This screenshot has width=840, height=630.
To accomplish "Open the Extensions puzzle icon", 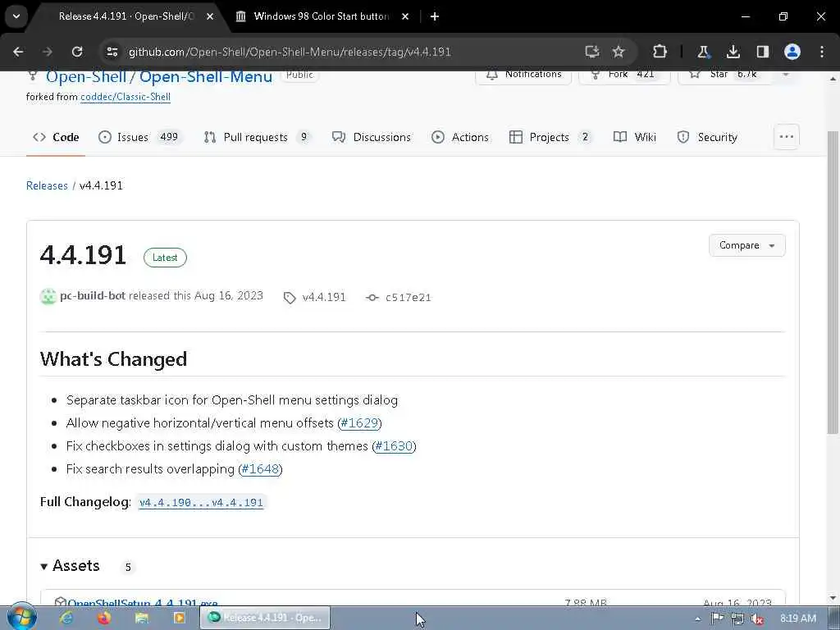I will (x=660, y=52).
